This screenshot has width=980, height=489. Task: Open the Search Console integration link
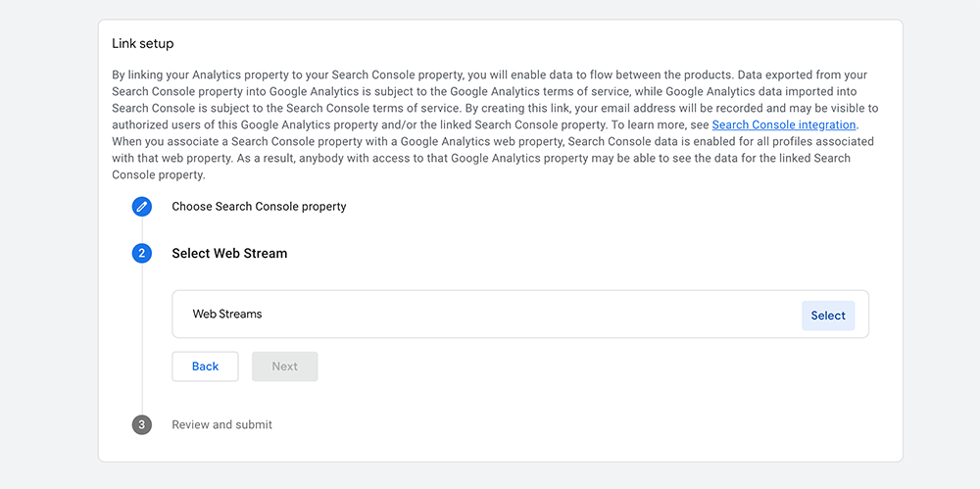point(784,125)
